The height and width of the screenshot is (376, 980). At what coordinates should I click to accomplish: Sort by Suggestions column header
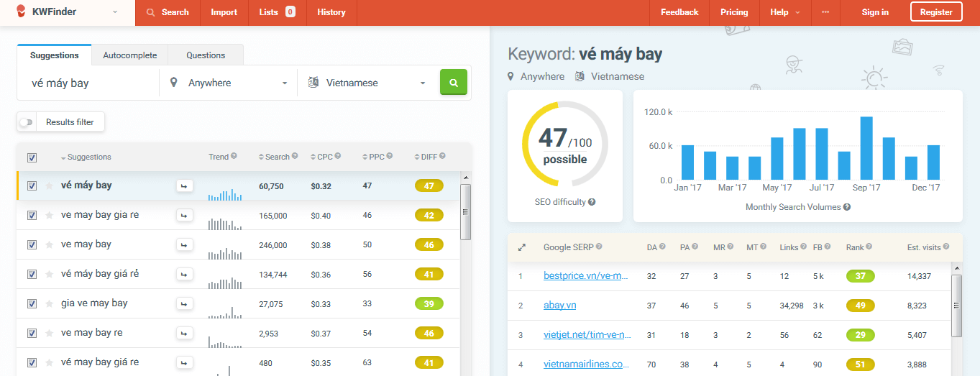[x=86, y=157]
